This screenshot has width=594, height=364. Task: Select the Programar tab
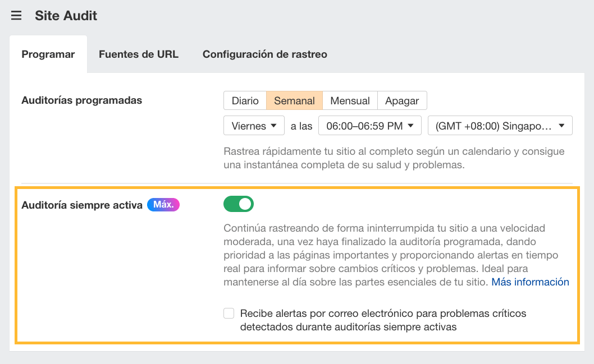click(48, 54)
